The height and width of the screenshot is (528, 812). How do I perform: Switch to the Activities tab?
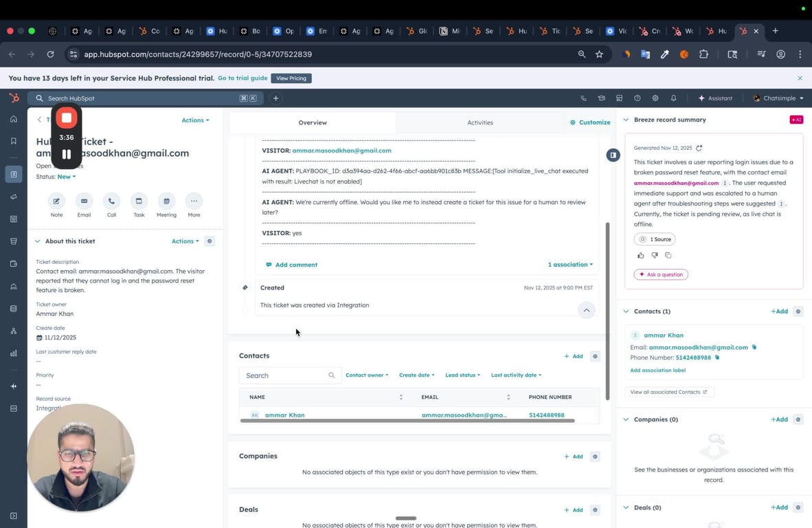480,123
